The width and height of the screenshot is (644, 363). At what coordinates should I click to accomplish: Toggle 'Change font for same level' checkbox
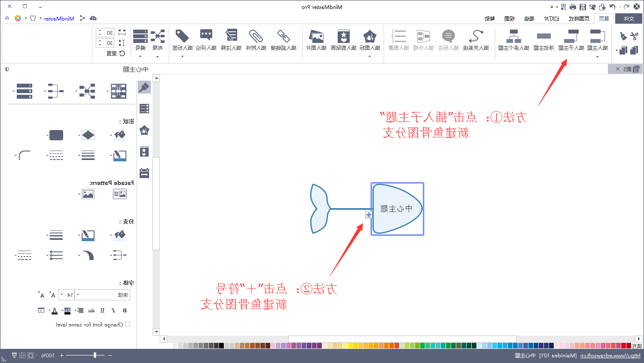128,325
